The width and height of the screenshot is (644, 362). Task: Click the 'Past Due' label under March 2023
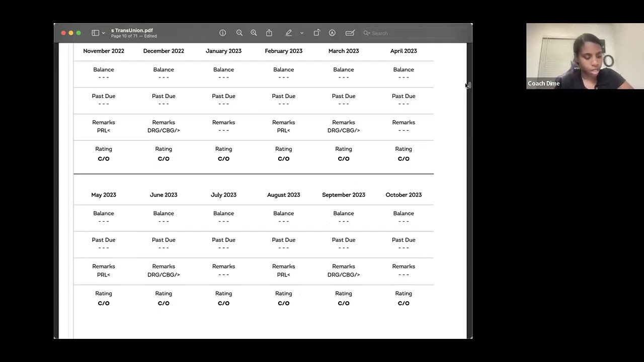pyautogui.click(x=344, y=96)
